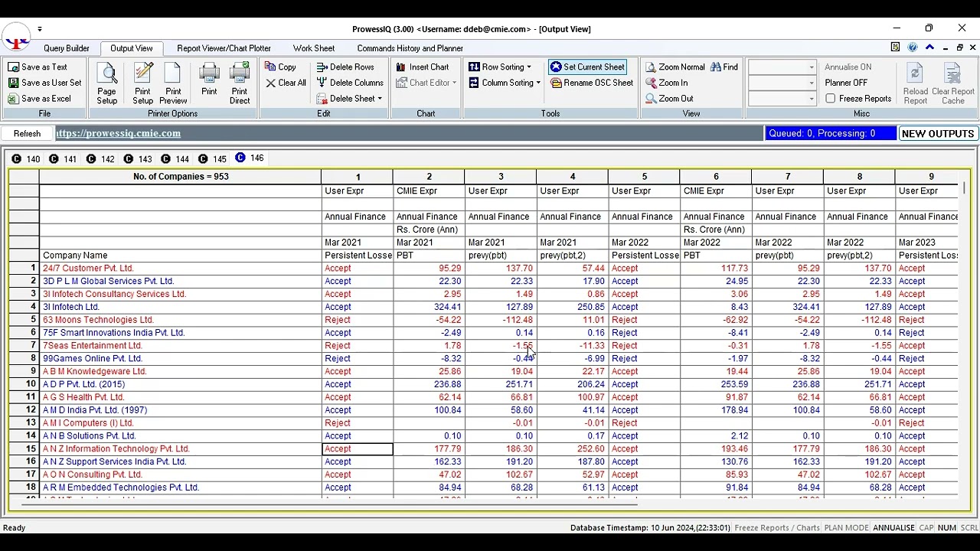980x551 pixels.
Task: Open Print Preview
Action: pyautogui.click(x=173, y=84)
